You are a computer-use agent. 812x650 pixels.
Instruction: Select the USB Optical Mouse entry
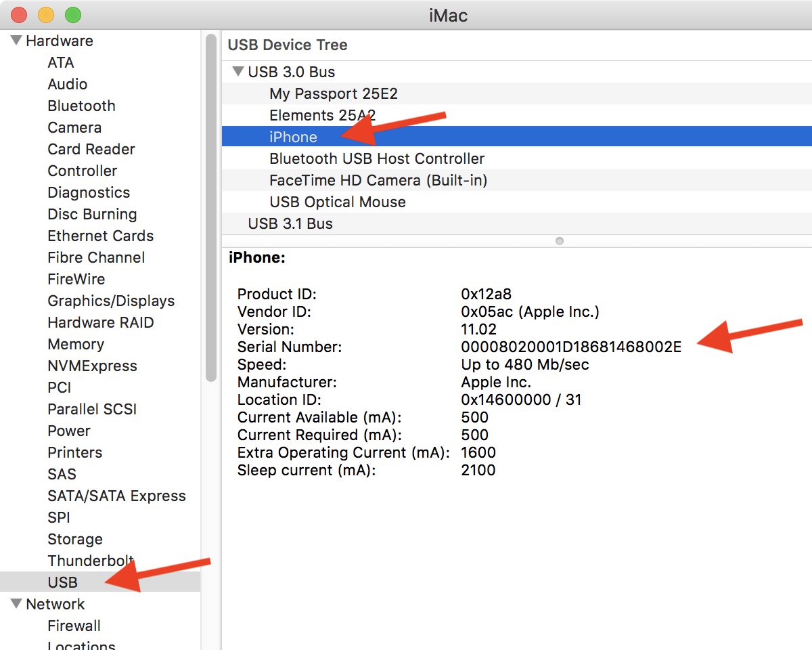337,202
